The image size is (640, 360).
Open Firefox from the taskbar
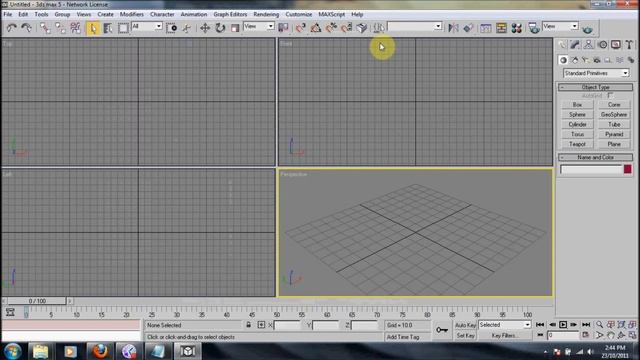(99, 351)
